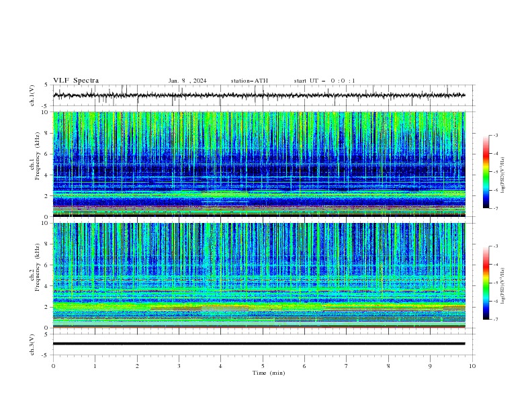This screenshot has width=532, height=411.
Task: Click the lower PSD color scale bar
Action: [486, 283]
